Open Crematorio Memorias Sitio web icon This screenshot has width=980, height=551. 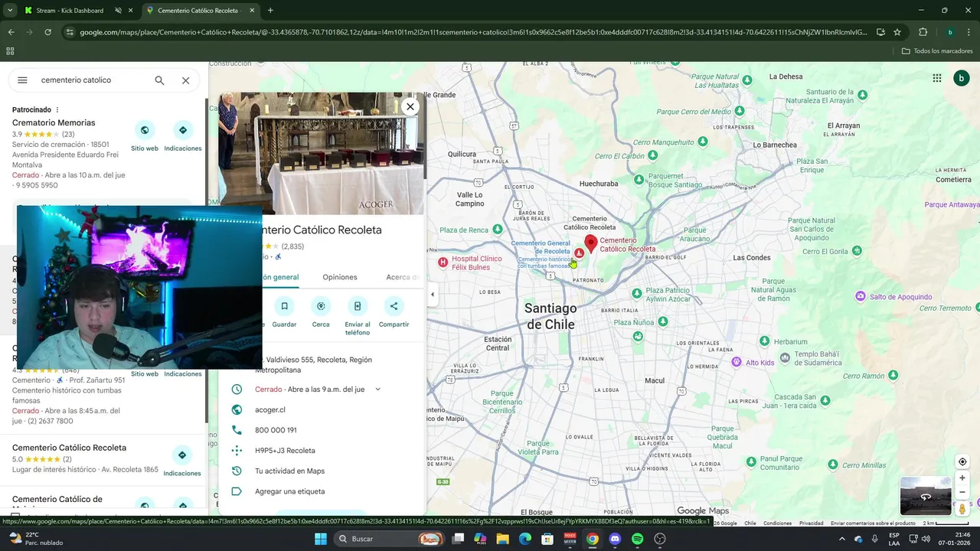pyautogui.click(x=145, y=130)
